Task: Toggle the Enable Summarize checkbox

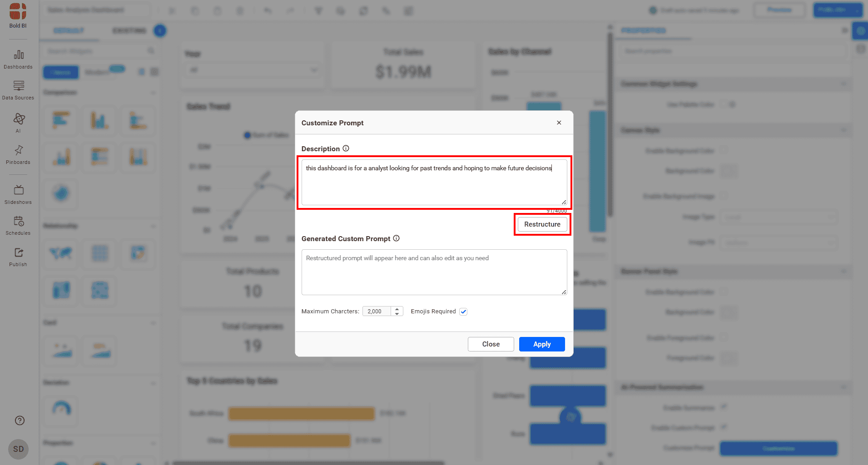Action: pos(724,407)
